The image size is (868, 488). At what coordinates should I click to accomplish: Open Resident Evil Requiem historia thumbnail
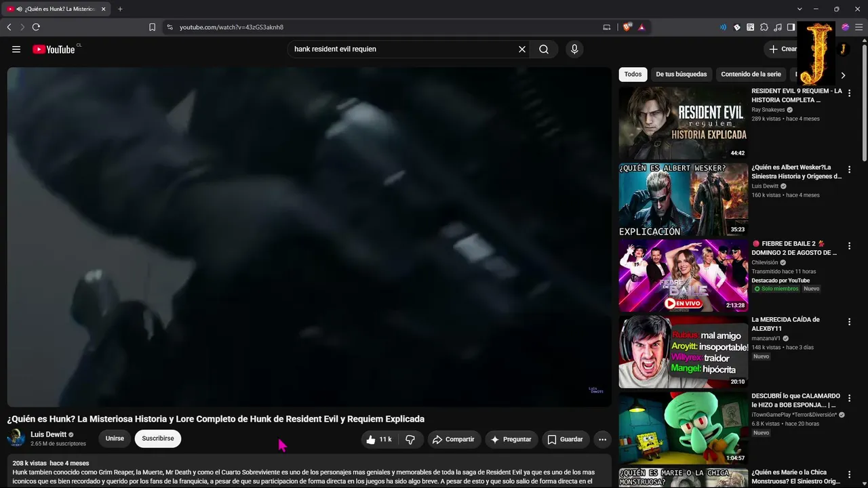point(684,123)
